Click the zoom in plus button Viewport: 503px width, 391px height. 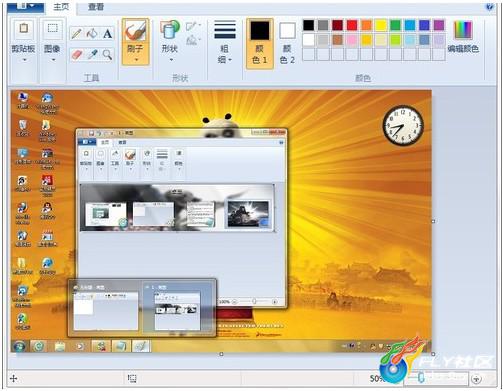point(477,379)
